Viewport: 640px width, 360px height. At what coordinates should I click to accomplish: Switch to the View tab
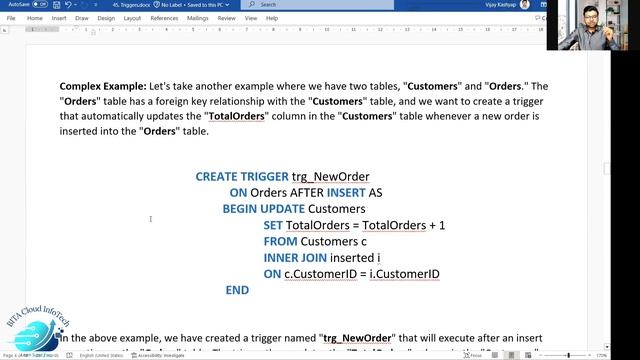click(251, 18)
